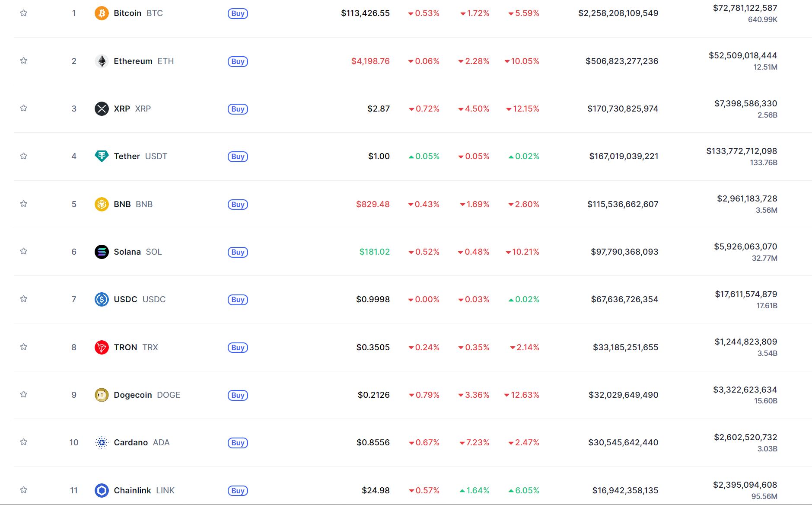Favorite Tether using its star
812x505 pixels.
coord(24,156)
